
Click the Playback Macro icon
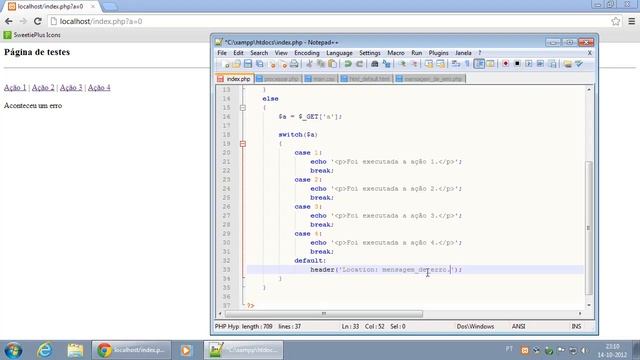[529, 64]
